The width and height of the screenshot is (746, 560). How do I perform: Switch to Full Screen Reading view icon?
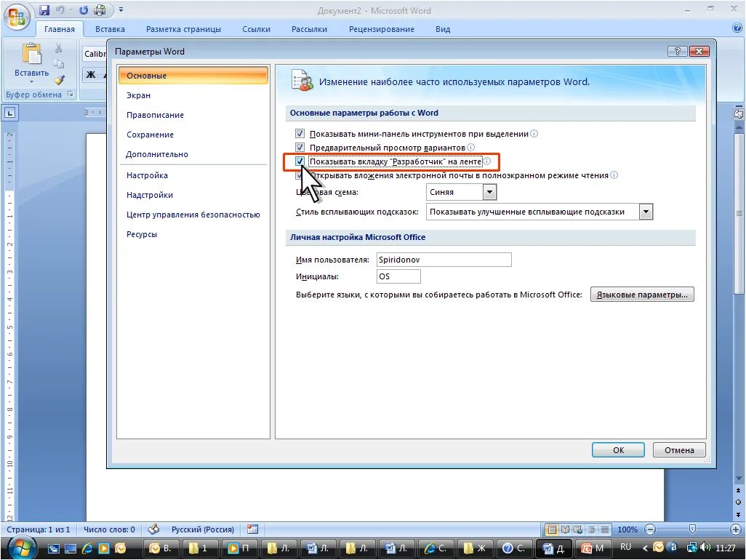pyautogui.click(x=565, y=529)
